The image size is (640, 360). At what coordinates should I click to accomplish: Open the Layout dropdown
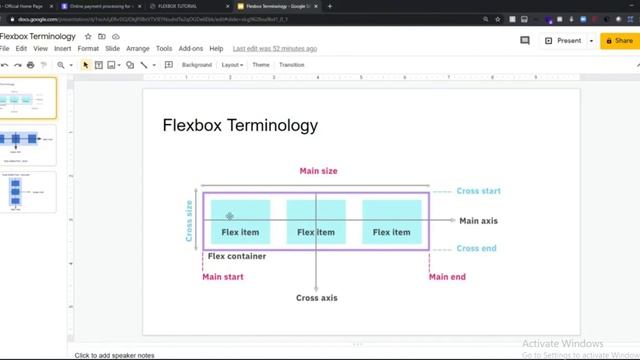pos(232,65)
